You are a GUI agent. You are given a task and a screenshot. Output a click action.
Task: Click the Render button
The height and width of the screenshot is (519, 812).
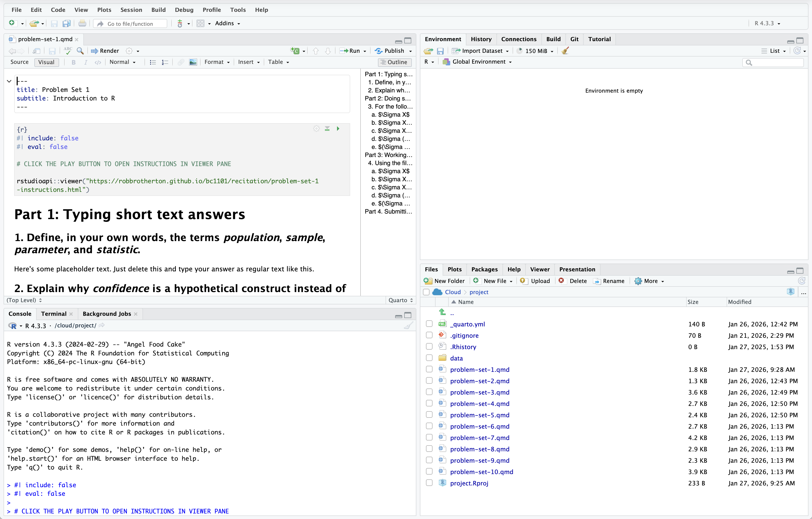(x=105, y=51)
